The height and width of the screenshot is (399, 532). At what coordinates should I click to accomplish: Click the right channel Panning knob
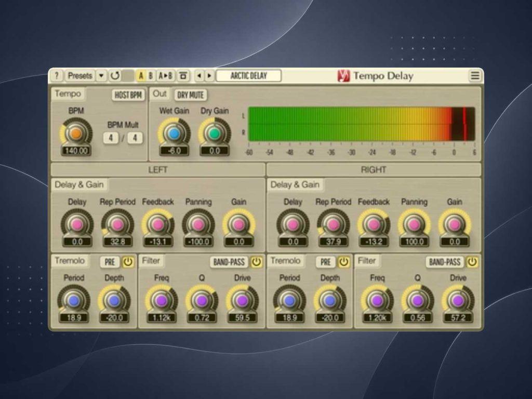pos(414,224)
